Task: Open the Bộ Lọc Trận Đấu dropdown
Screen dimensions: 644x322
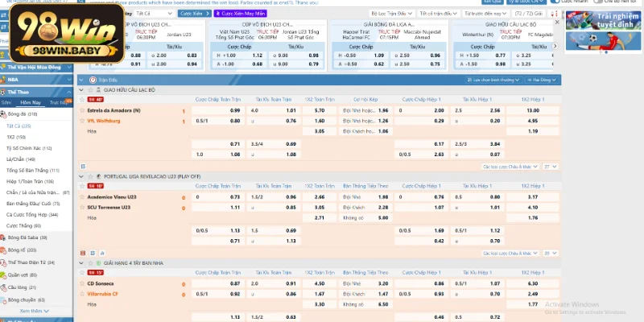Action: pos(391,14)
